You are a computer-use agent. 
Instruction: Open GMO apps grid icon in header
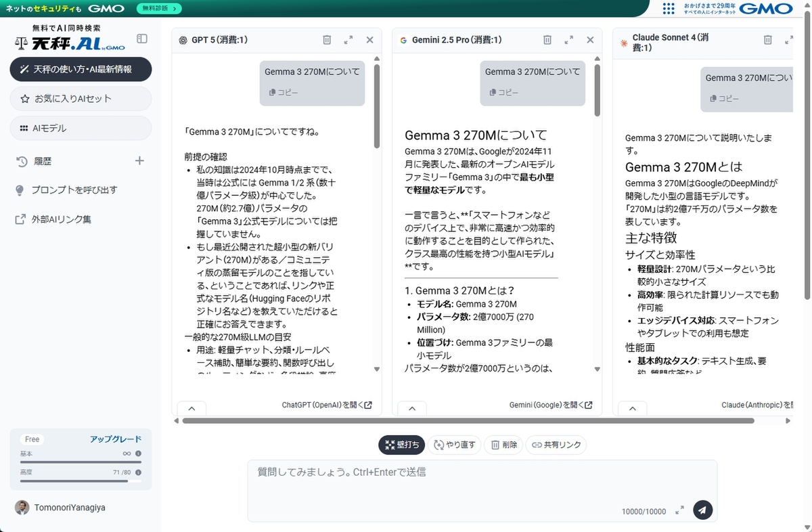[669, 9]
